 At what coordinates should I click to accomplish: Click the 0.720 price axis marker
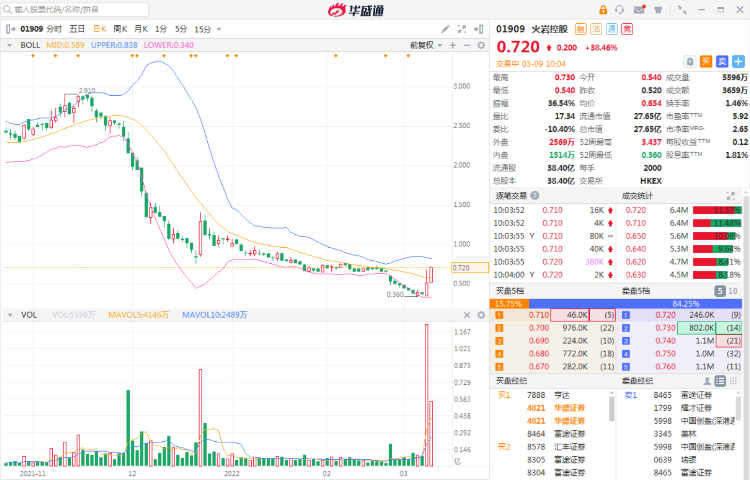pyautogui.click(x=470, y=268)
